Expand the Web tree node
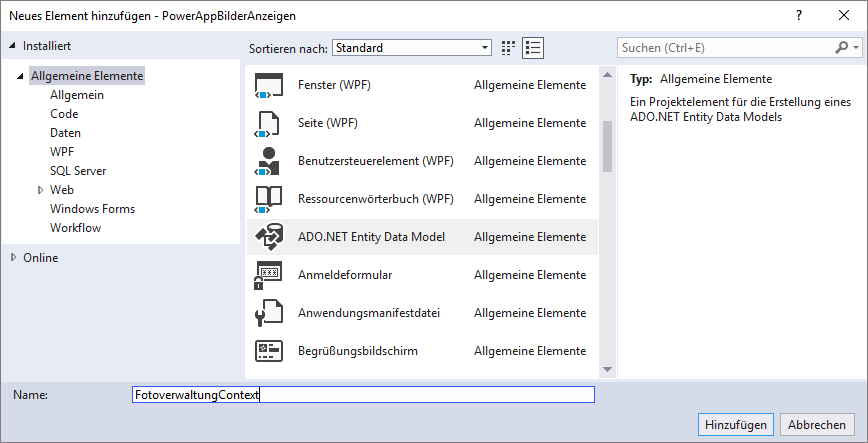Screen dimensions: 868x443 pyautogui.click(x=41, y=190)
